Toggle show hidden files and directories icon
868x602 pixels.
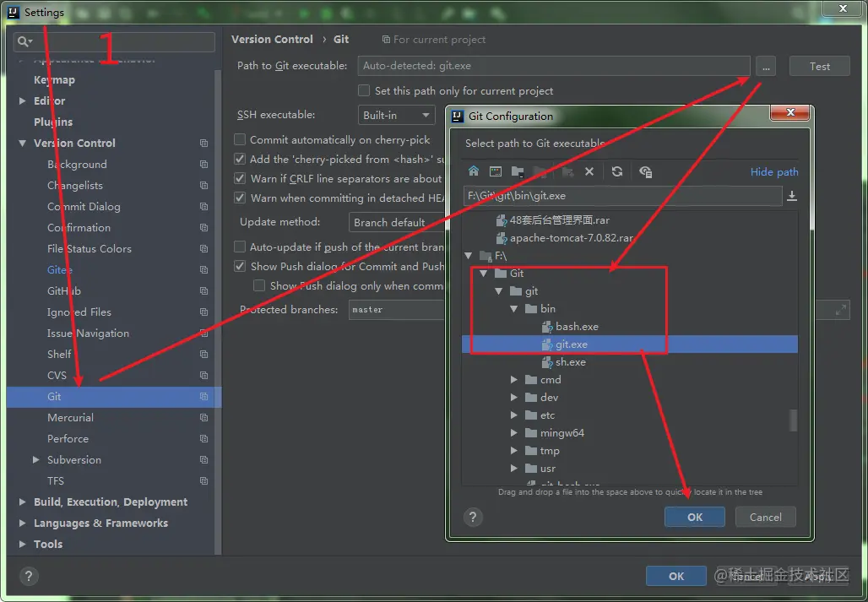pyautogui.click(x=645, y=171)
